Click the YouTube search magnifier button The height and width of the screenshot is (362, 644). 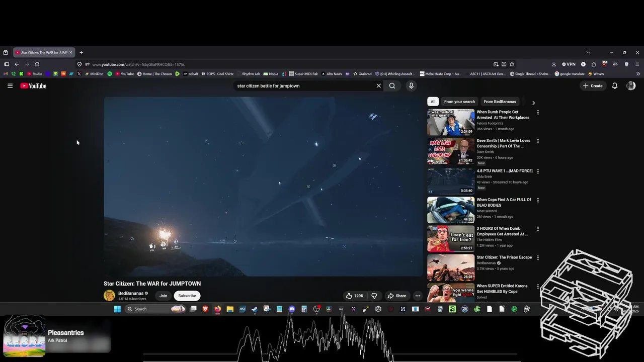(392, 86)
